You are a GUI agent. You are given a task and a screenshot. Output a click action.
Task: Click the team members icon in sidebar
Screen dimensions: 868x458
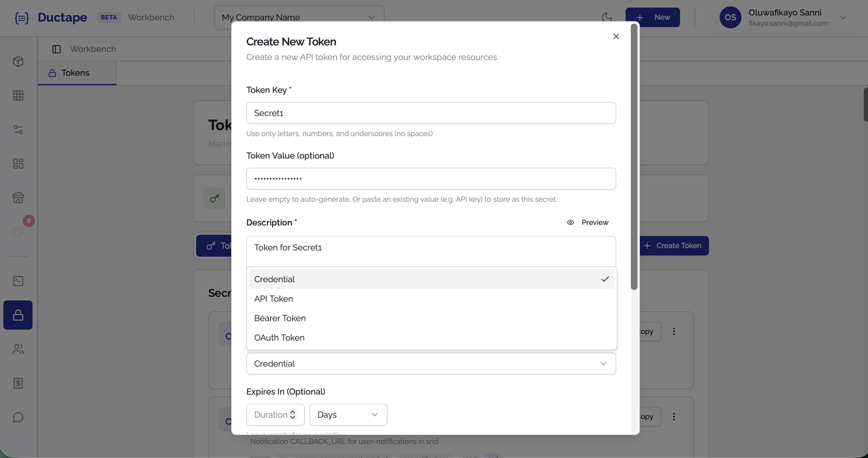pos(18,349)
